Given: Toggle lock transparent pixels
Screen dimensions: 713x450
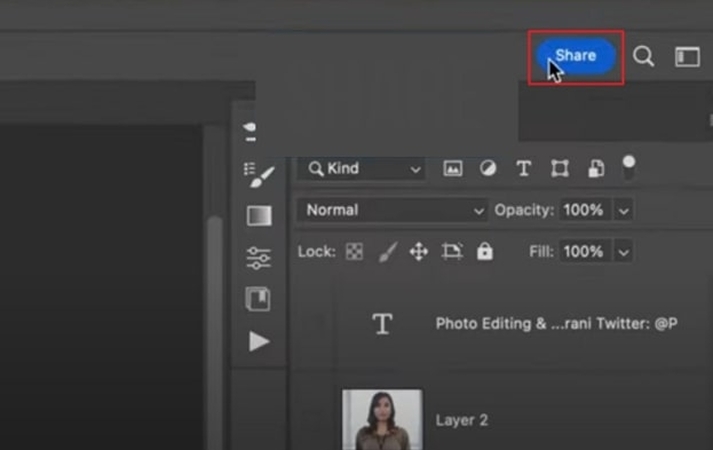Looking at the screenshot, I should [354, 251].
